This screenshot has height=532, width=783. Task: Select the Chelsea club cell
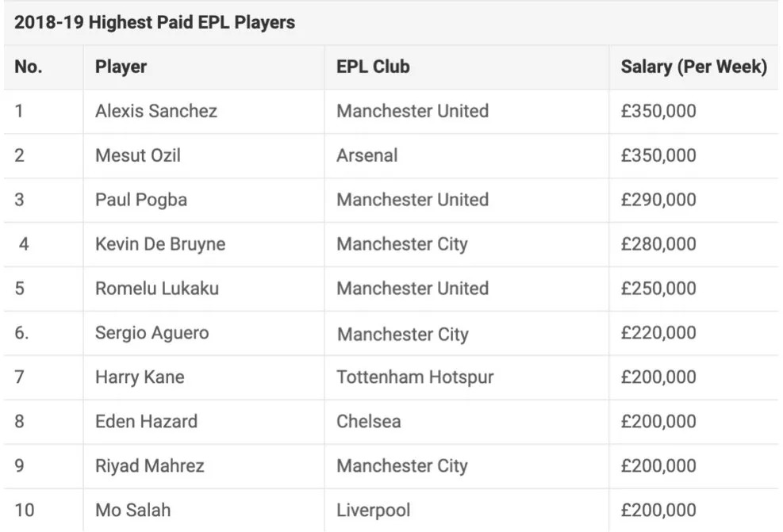coord(368,422)
